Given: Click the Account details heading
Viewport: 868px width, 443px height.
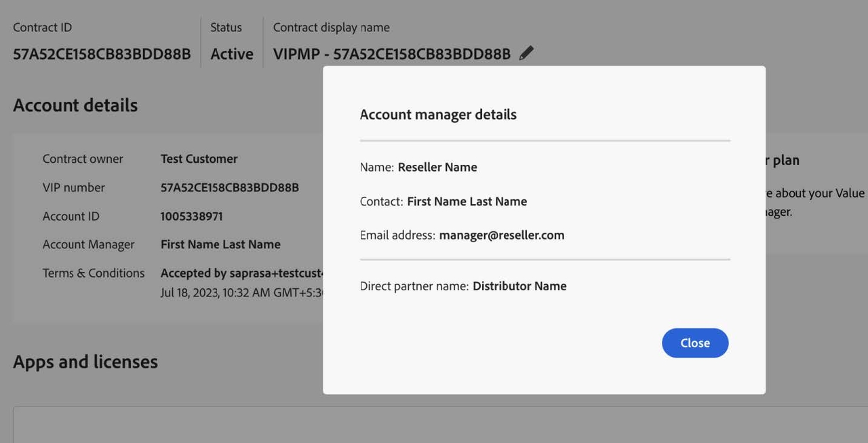Looking at the screenshot, I should point(75,105).
